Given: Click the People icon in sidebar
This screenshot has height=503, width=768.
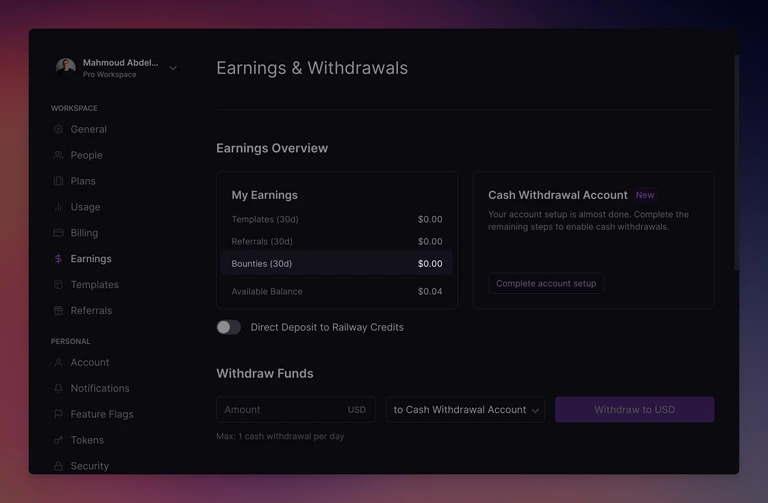Looking at the screenshot, I should pos(58,155).
